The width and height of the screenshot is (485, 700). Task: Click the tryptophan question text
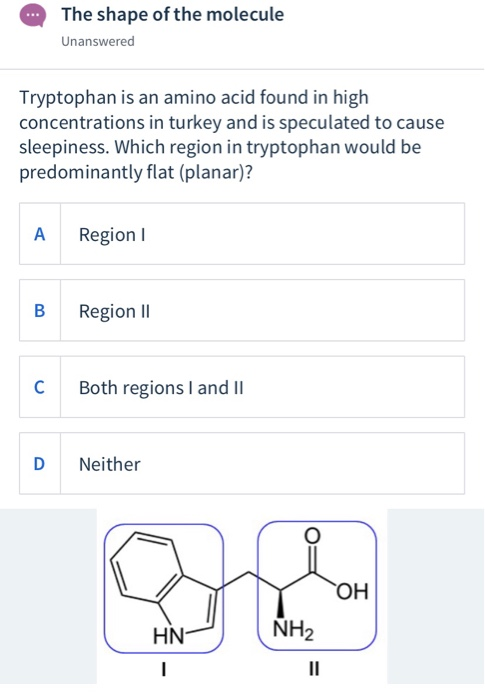[x=232, y=134]
